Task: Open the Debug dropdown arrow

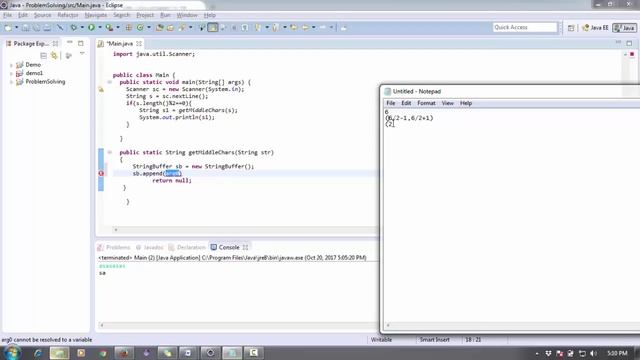Action: pos(82,28)
